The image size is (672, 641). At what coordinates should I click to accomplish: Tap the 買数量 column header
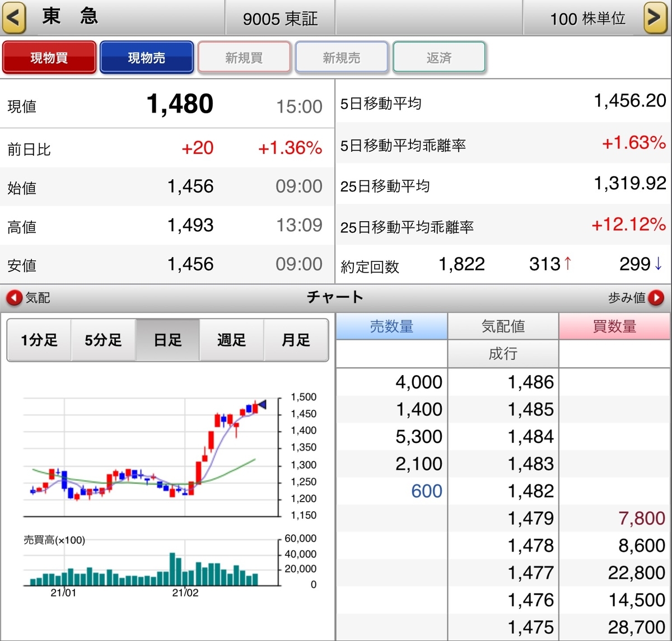click(x=614, y=326)
